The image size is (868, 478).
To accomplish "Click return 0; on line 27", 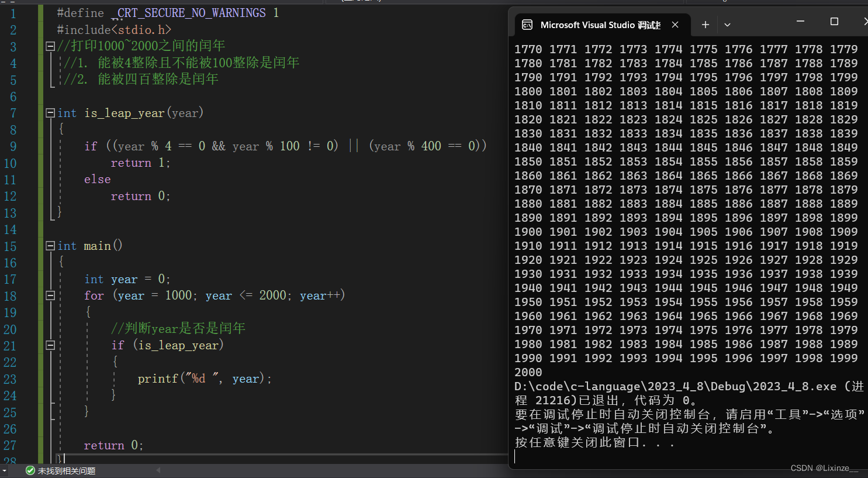I will 113,445.
